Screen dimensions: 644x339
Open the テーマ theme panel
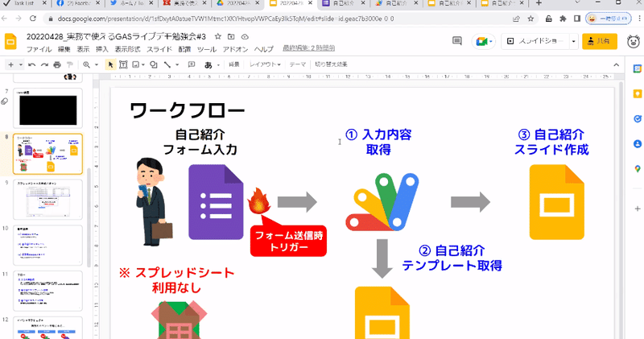297,64
